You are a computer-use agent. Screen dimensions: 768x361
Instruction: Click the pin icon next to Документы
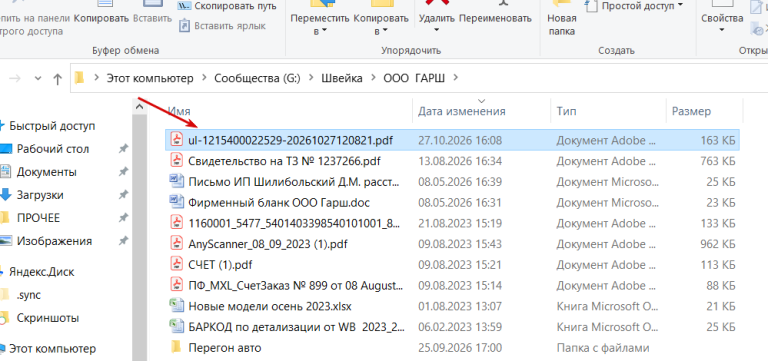coord(123,172)
